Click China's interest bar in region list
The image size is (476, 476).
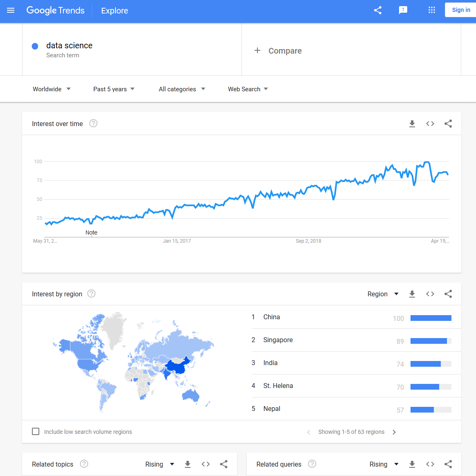431,318
